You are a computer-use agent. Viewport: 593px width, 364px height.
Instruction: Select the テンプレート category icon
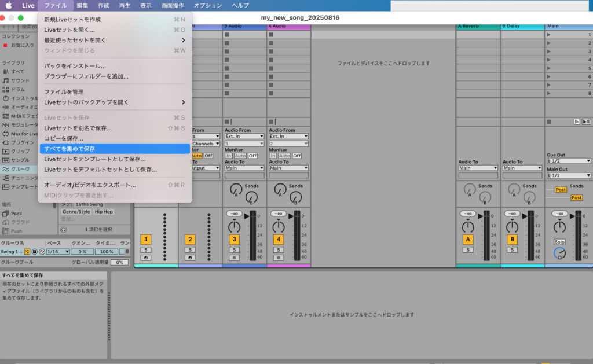tap(5, 187)
